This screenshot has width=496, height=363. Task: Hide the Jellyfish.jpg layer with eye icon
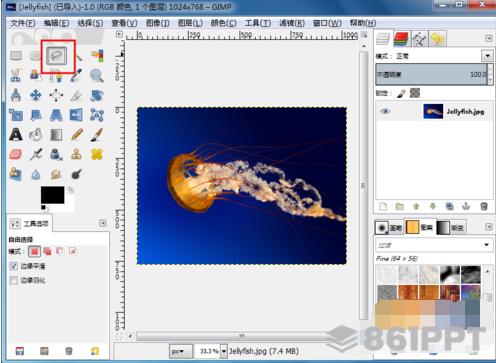(x=385, y=111)
